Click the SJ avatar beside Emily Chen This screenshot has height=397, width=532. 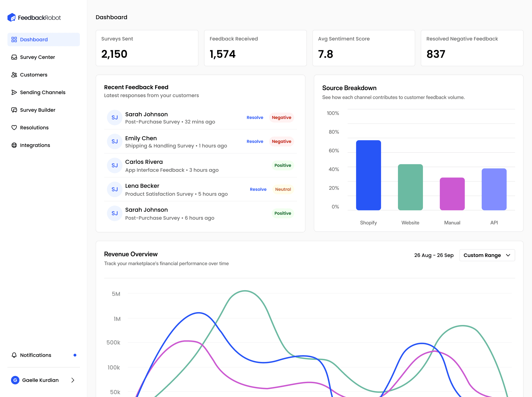click(x=115, y=141)
